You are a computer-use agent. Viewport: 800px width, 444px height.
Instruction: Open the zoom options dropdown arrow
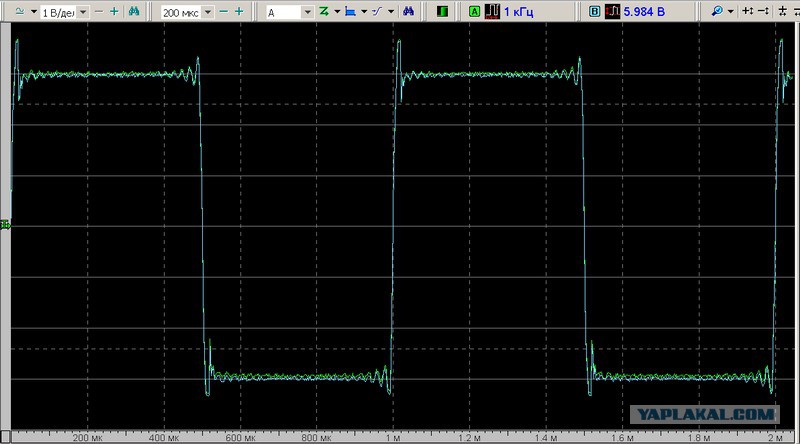coord(731,11)
